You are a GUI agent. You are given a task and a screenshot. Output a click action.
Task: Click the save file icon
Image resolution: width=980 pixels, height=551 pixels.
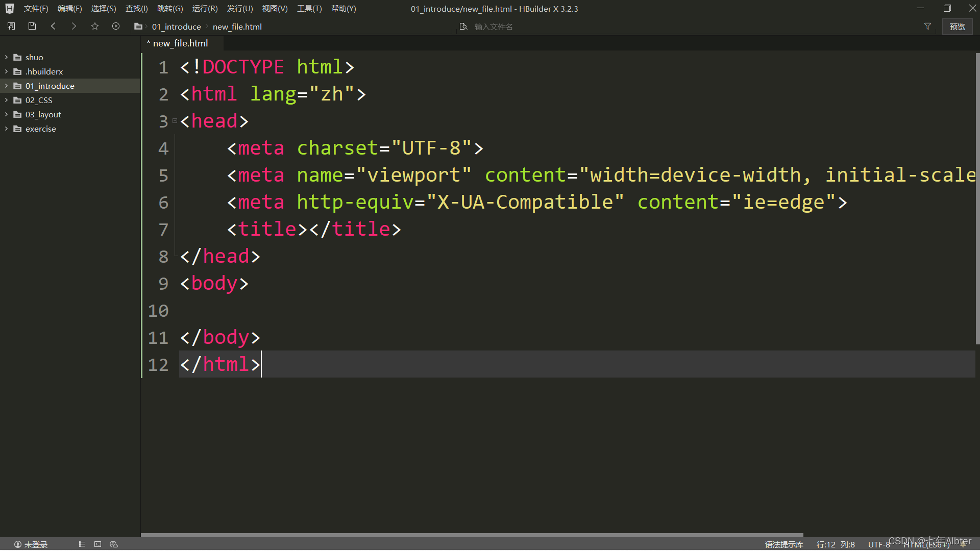click(32, 26)
